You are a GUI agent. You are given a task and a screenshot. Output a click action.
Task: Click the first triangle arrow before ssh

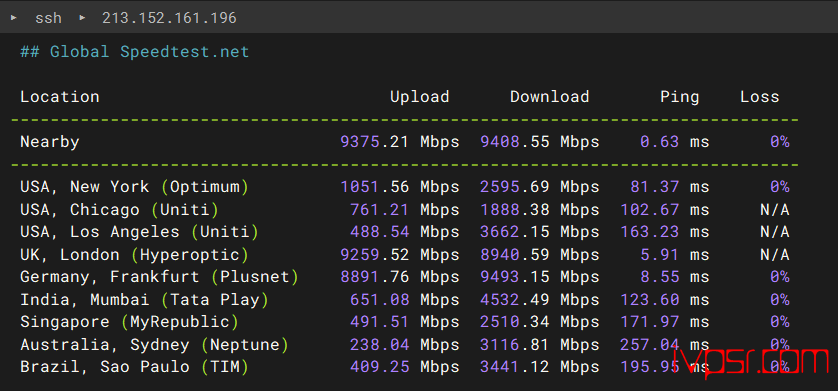tap(14, 18)
